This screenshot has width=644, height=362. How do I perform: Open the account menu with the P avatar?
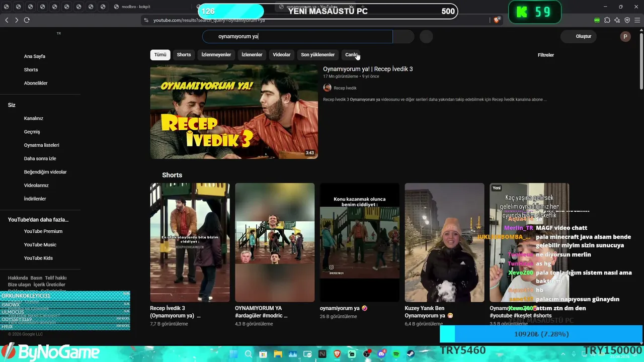(x=625, y=36)
